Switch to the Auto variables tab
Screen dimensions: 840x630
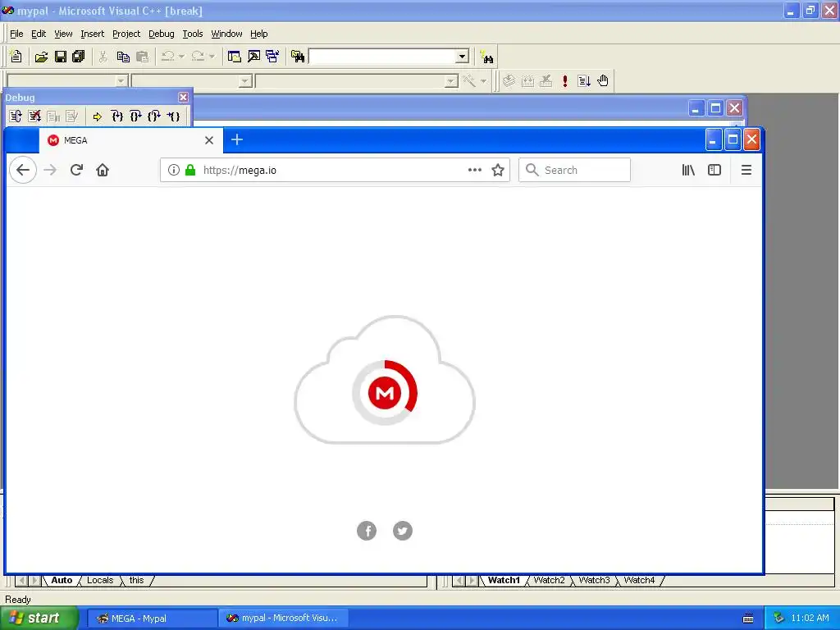pyautogui.click(x=62, y=580)
